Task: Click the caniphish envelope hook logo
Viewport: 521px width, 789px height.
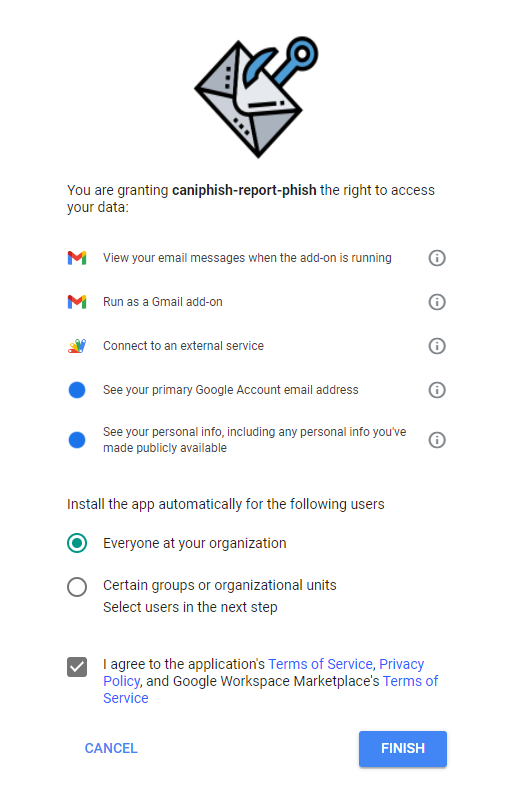Action: tap(257, 97)
